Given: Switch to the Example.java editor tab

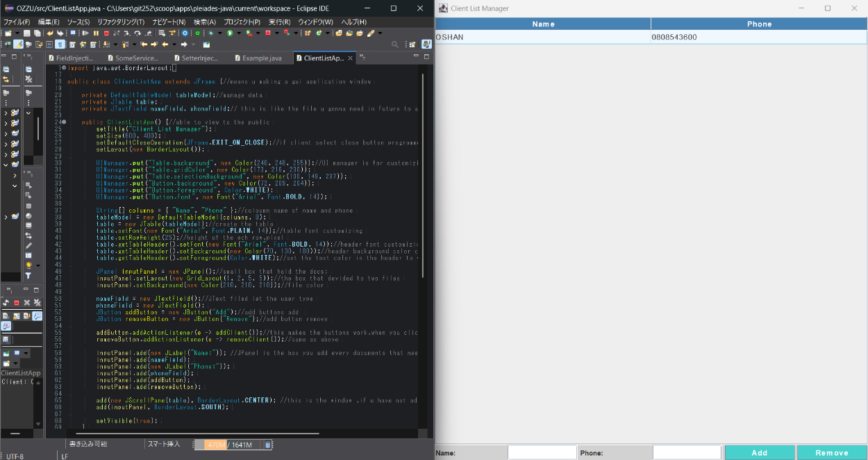Looking at the screenshot, I should click(x=261, y=58).
